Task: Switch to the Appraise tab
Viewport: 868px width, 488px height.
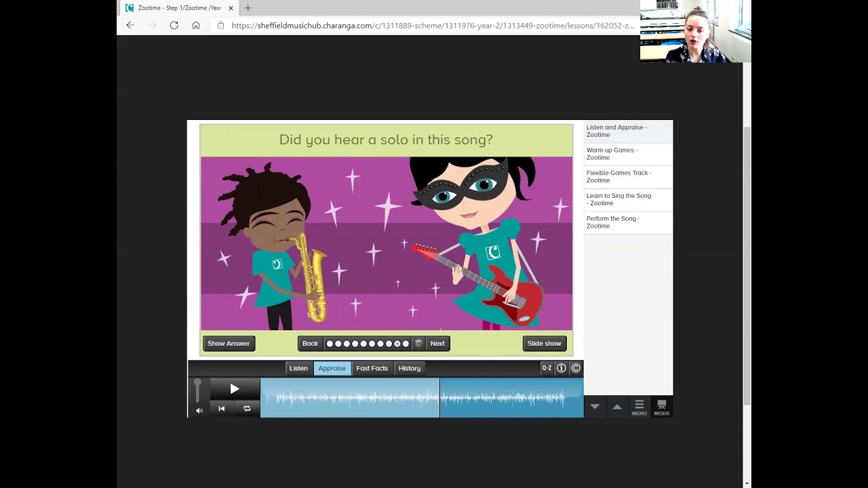Action: [x=332, y=368]
